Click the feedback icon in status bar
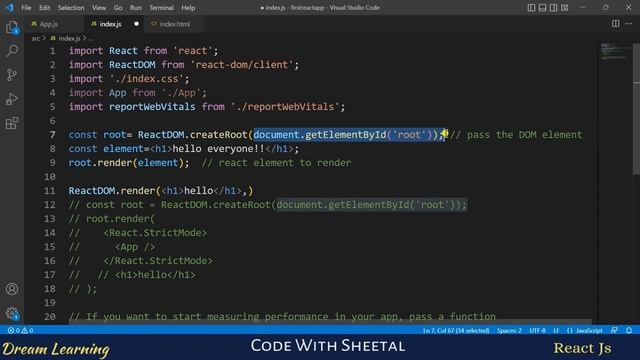The width and height of the screenshot is (640, 360). click(614, 330)
